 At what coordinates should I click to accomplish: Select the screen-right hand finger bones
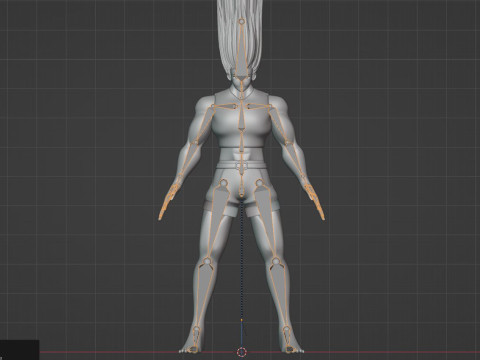point(315,201)
